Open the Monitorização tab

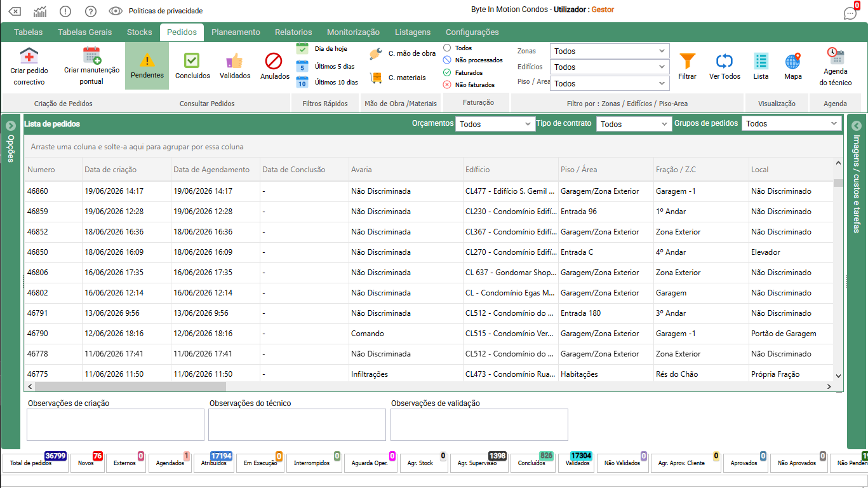coord(353,32)
